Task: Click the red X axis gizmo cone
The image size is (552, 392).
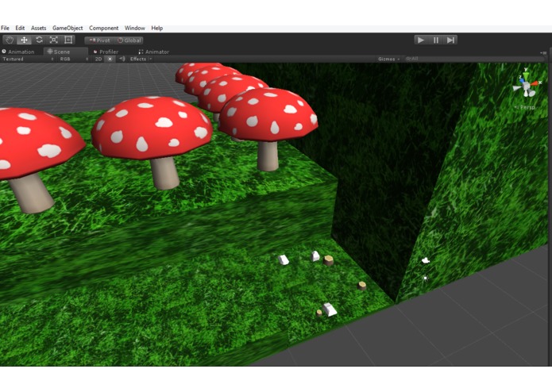Action: tap(535, 83)
